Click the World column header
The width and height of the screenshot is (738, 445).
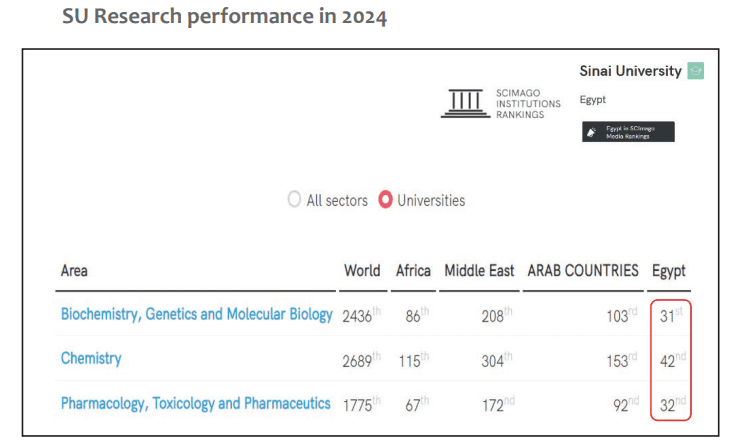[362, 271]
